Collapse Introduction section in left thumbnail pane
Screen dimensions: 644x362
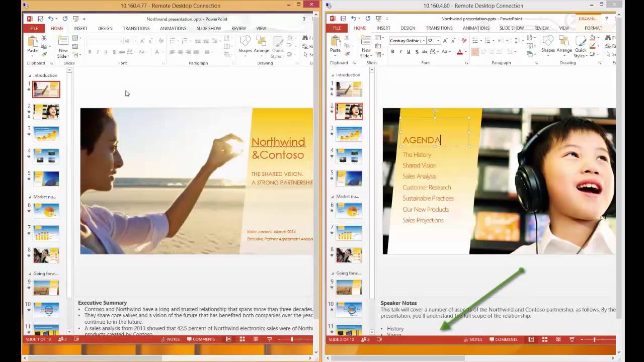coord(29,75)
